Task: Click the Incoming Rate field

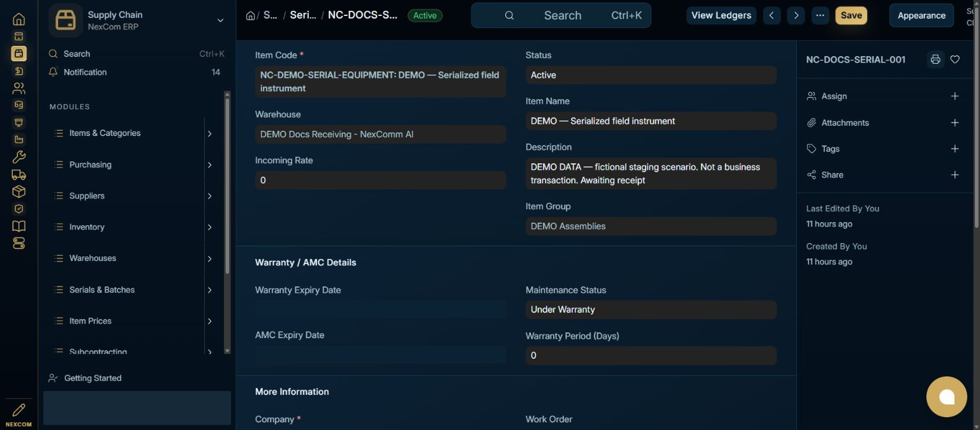Action: 380,181
